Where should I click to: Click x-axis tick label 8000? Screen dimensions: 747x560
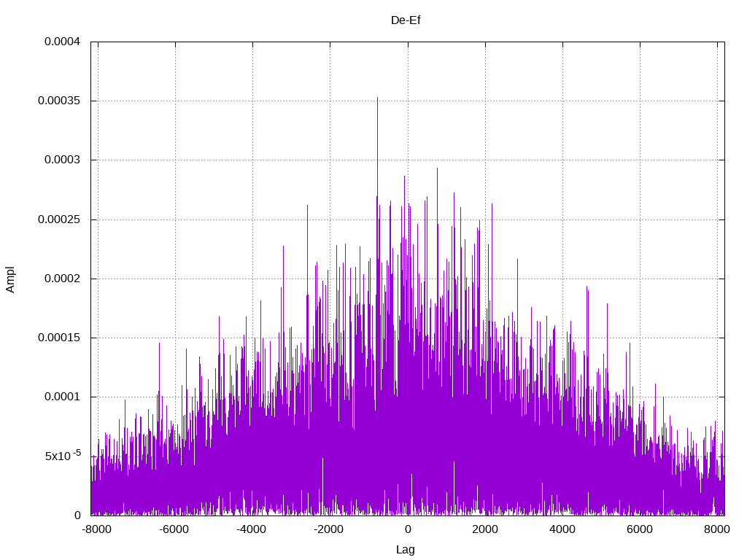(x=717, y=529)
